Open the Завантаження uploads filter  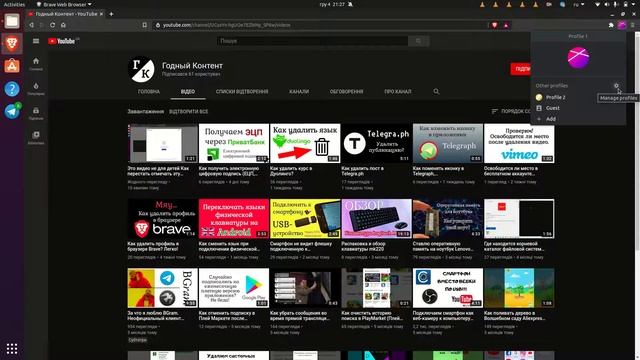click(x=146, y=111)
